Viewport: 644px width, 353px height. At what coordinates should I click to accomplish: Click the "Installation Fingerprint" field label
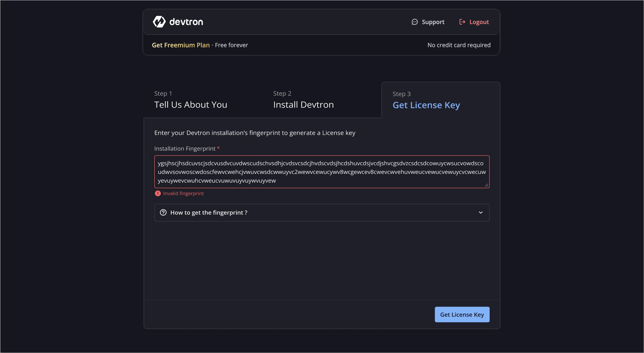(185, 149)
